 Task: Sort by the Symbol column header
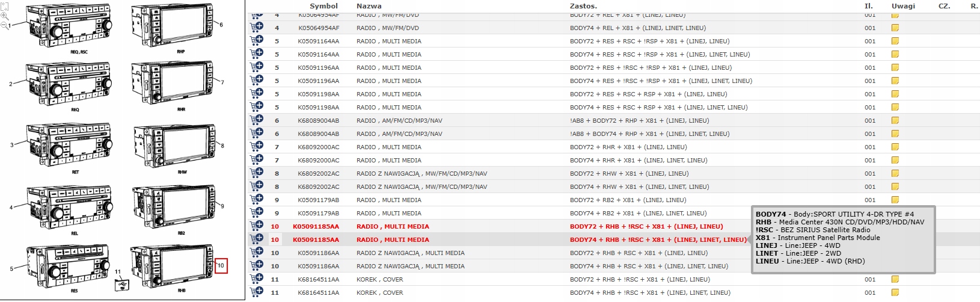click(323, 6)
